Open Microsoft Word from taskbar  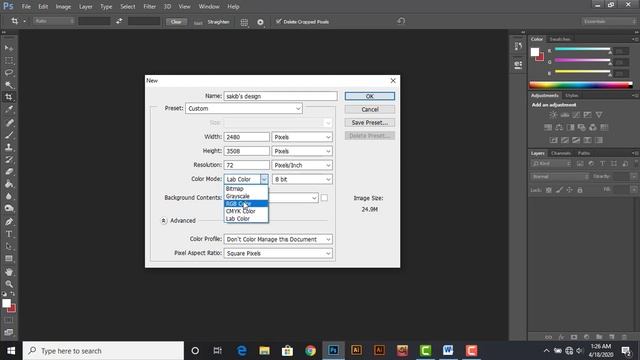(448, 351)
